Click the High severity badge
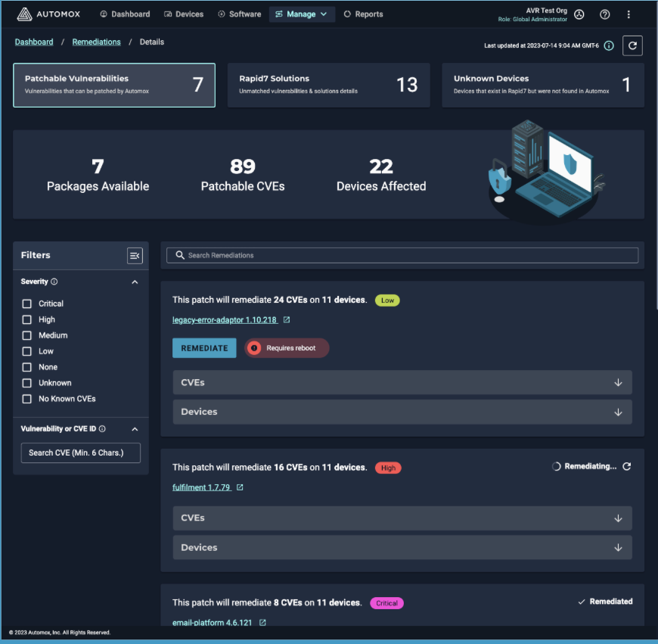The image size is (658, 644). point(388,468)
